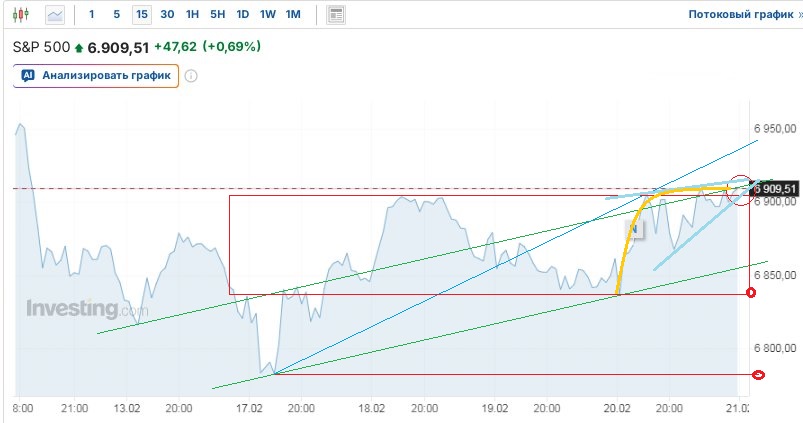The height and width of the screenshot is (423, 803).
Task: Select the 1W timeframe
Action: pyautogui.click(x=267, y=15)
